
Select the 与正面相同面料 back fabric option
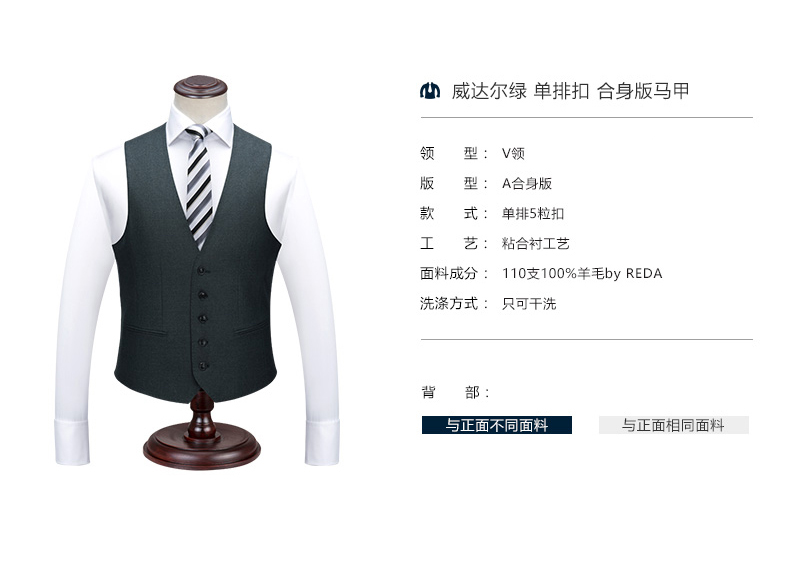pos(674,425)
